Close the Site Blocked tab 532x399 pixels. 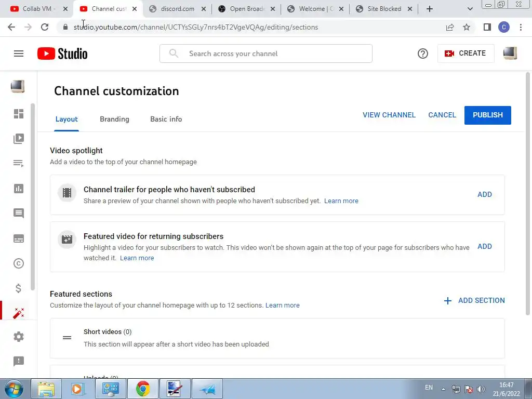[410, 9]
